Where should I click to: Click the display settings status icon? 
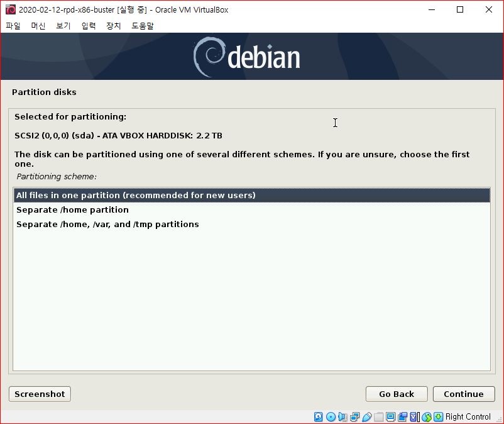tap(390, 416)
